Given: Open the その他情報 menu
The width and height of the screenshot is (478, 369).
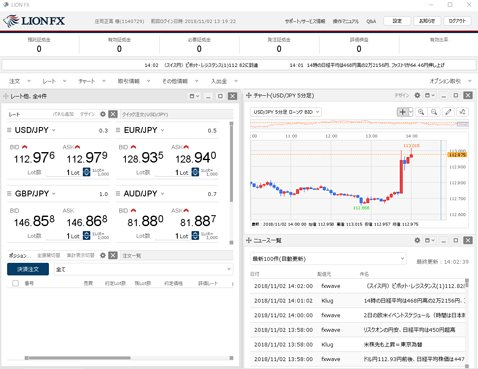Looking at the screenshot, I should (180, 81).
